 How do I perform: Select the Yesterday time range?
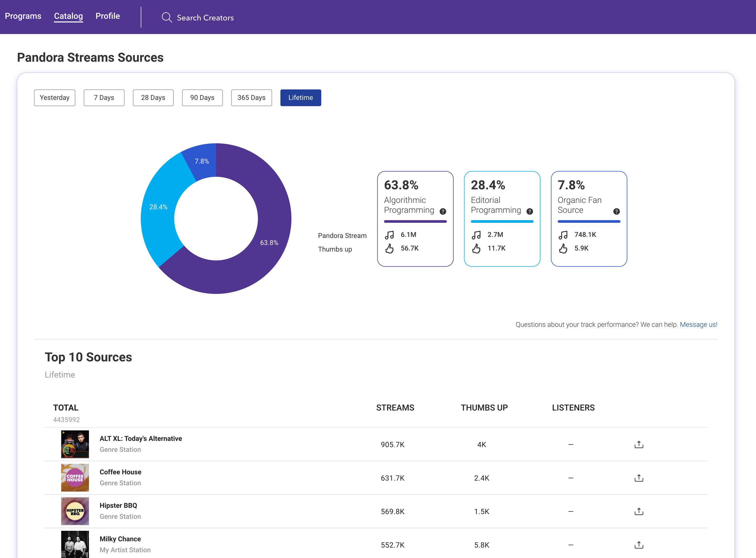click(x=54, y=98)
